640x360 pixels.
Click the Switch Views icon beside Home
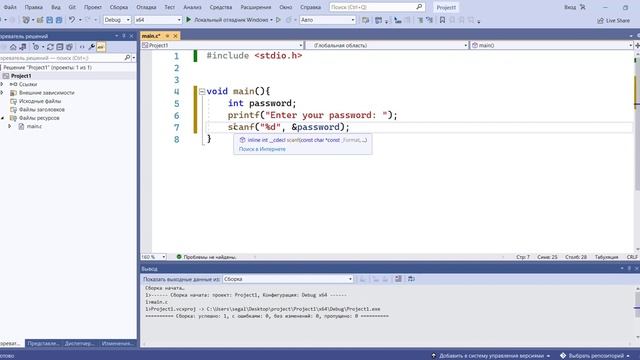(x=23, y=47)
